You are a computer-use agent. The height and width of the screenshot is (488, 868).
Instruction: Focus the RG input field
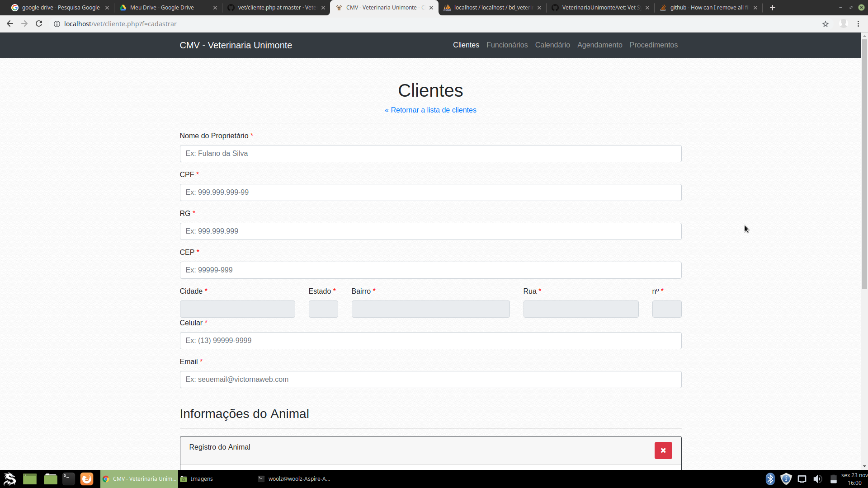[430, 231]
